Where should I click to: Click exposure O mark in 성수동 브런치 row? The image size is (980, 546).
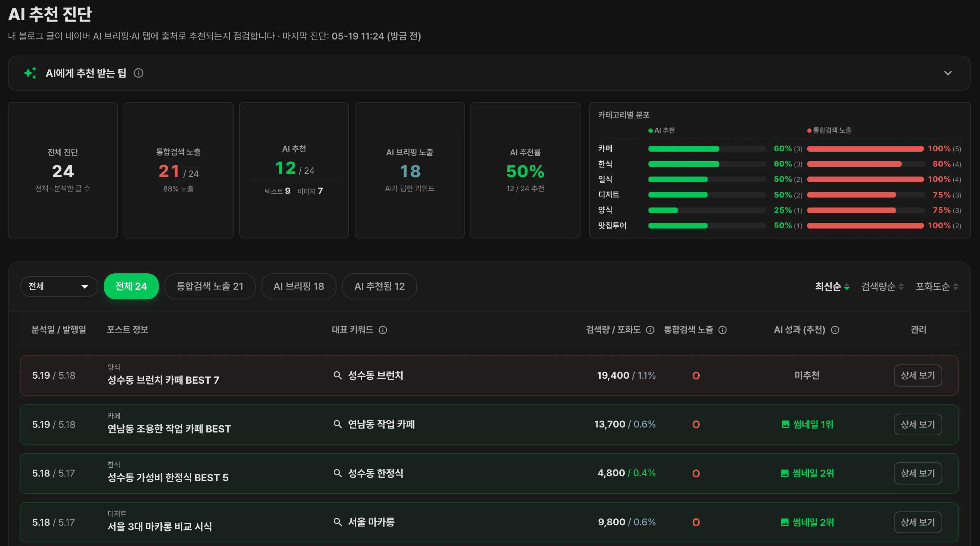click(x=696, y=376)
